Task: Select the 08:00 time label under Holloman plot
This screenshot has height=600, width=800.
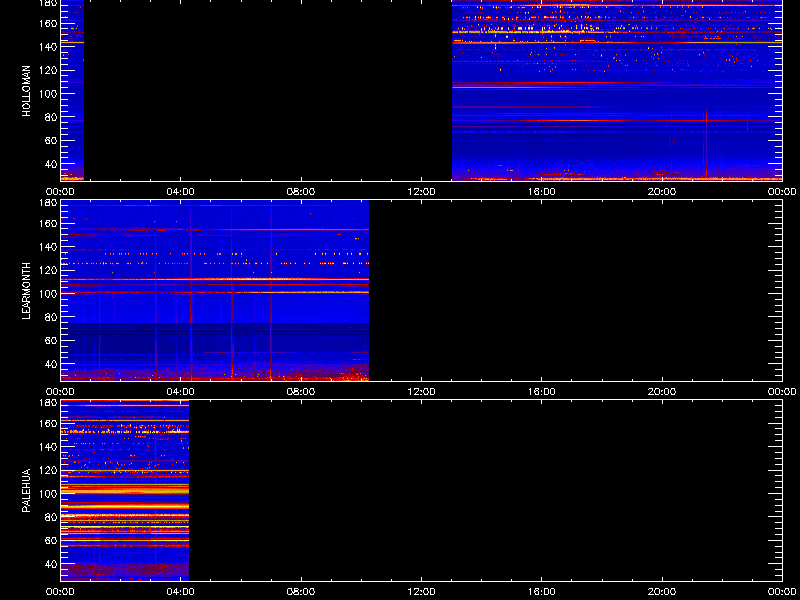Action: click(301, 192)
